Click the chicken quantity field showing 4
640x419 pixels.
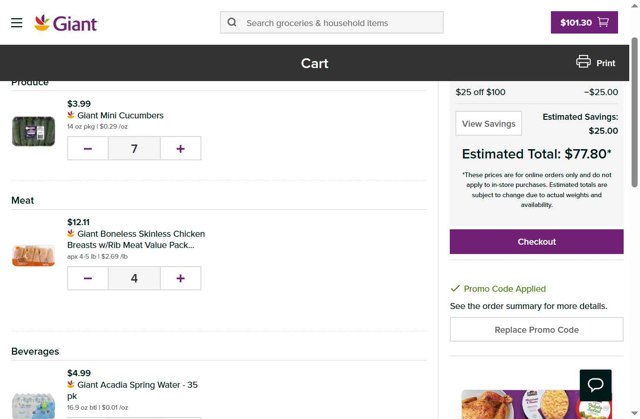pos(134,278)
